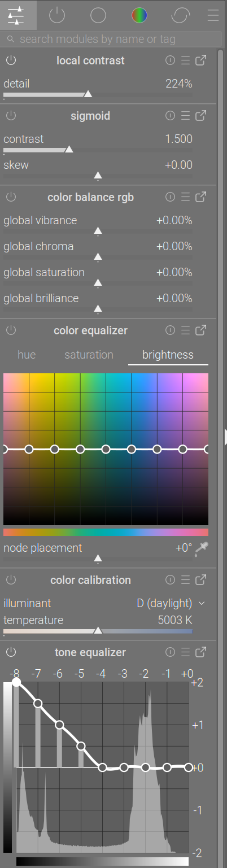
Task: Reset color calibration module parameters
Action: coord(171,580)
